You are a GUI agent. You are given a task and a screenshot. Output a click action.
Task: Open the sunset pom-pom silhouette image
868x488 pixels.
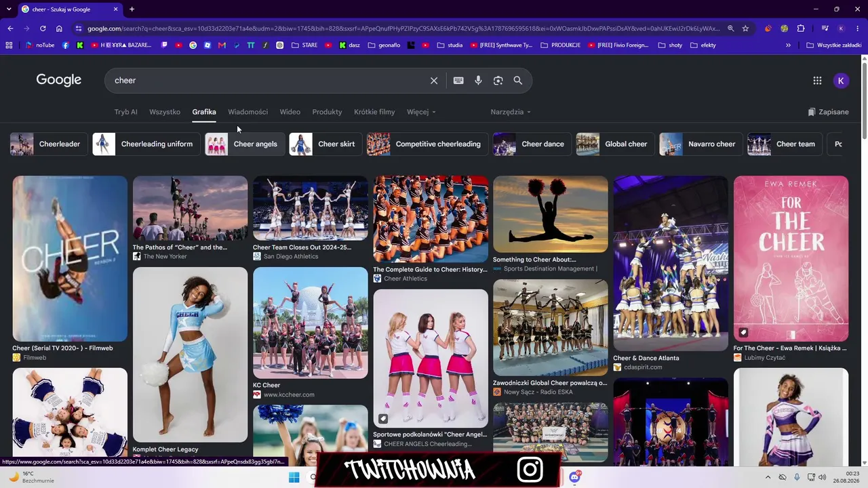(x=551, y=214)
